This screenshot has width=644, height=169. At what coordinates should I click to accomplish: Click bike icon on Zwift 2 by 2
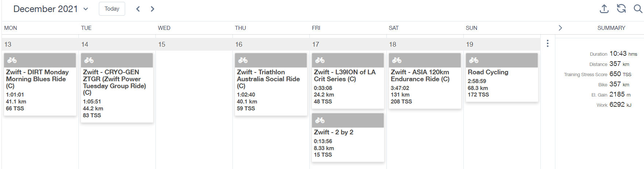pos(320,120)
